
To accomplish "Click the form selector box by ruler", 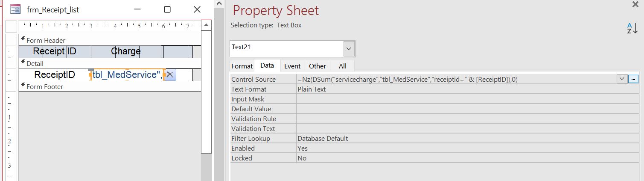I will pyautogui.click(x=11, y=27).
